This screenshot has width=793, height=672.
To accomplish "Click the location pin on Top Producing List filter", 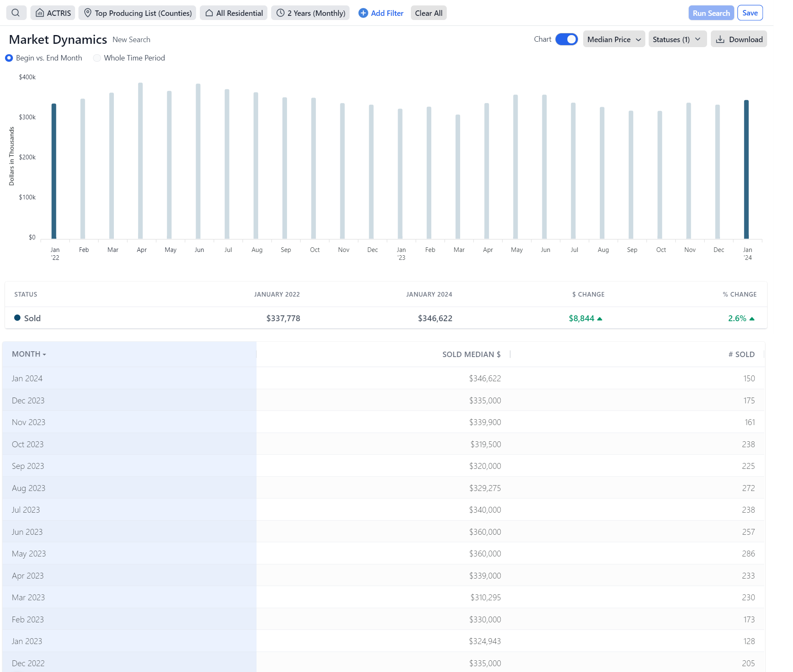I will (x=87, y=13).
